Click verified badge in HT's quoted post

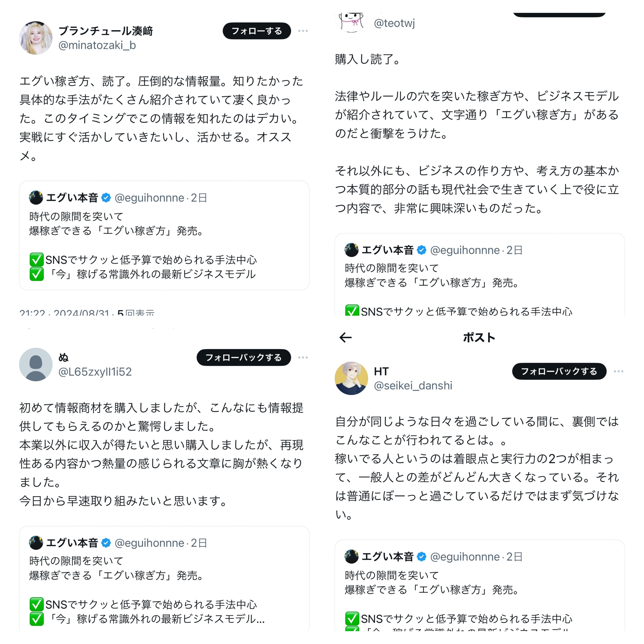point(422,557)
